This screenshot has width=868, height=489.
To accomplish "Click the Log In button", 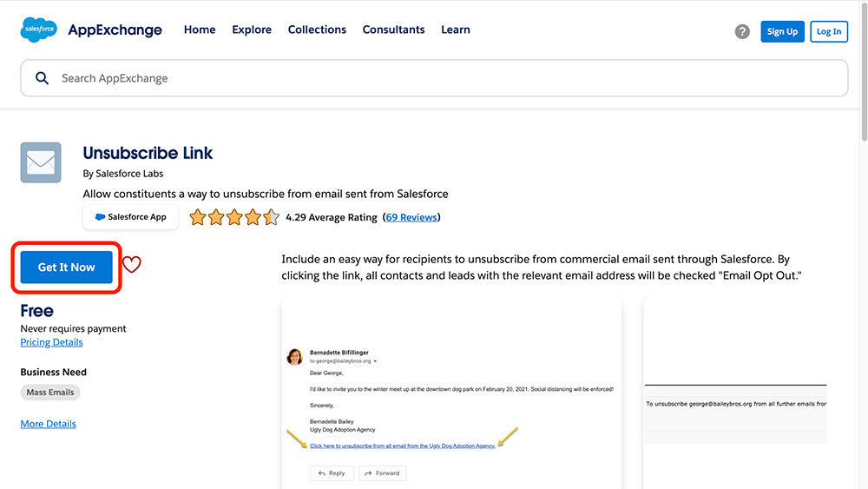I will [x=829, y=31].
